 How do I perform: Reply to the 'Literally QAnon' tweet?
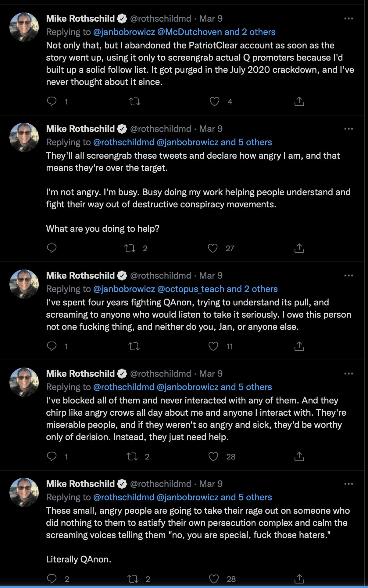(x=52, y=579)
